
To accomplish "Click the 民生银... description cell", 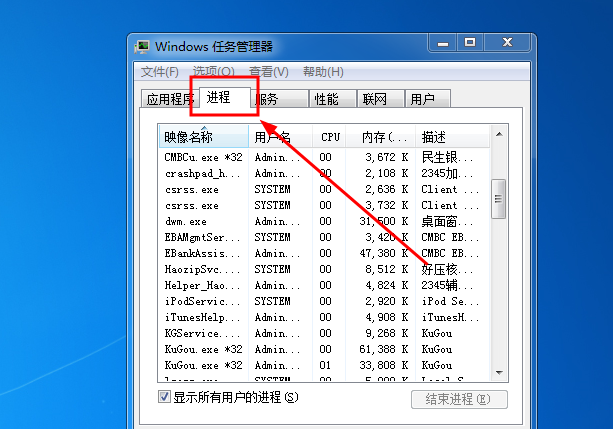I will (x=447, y=157).
